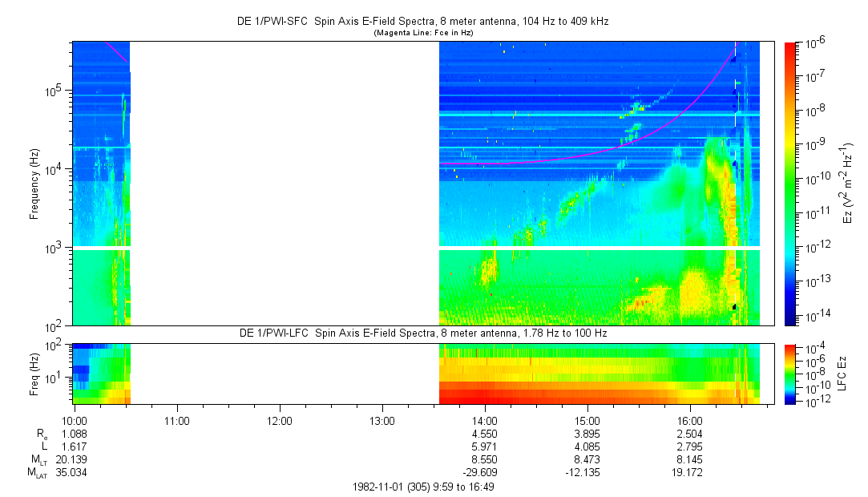Click the LFC spectrogram title text
This screenshot has height=497, width=868.
(x=427, y=333)
